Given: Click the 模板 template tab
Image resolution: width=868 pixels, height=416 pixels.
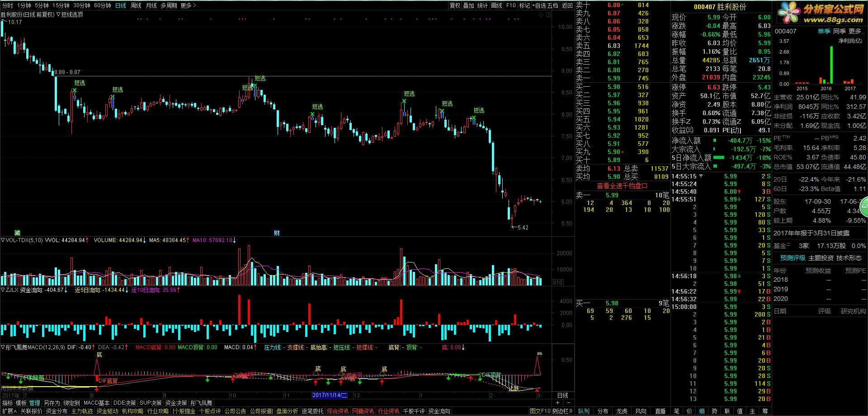Looking at the screenshot, I should [x=21, y=403].
